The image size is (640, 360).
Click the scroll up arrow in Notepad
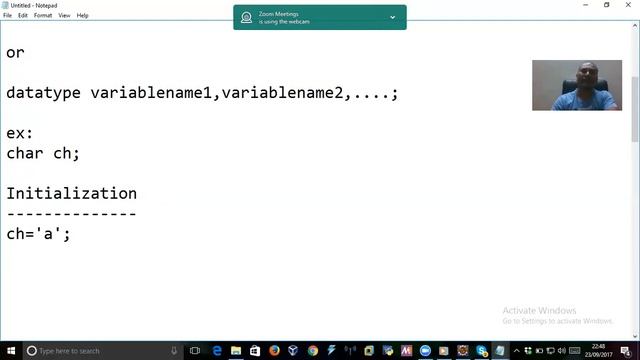pos(635,26)
